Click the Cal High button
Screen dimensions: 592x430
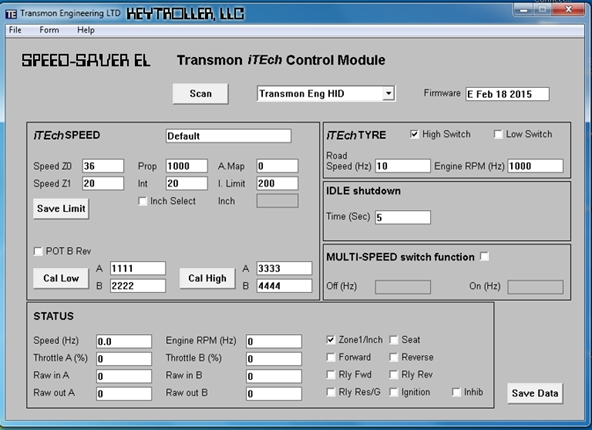(x=207, y=278)
